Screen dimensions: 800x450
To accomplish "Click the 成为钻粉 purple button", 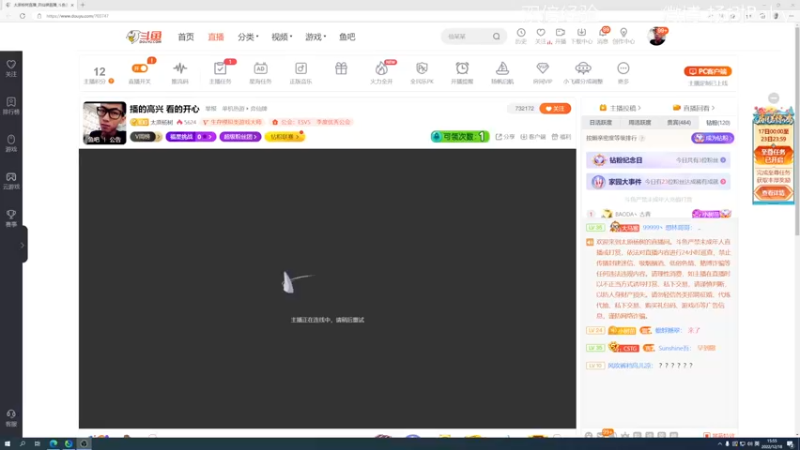I will 712,138.
